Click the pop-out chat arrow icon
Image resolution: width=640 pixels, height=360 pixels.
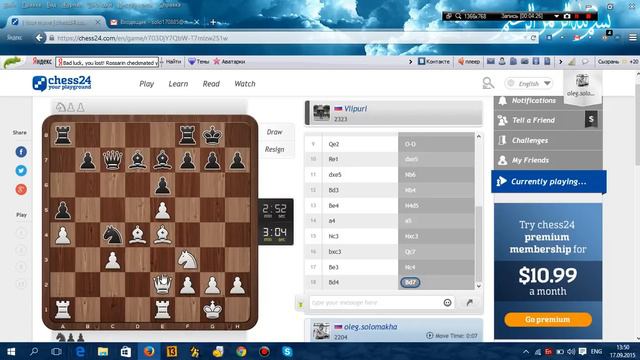tap(469, 302)
